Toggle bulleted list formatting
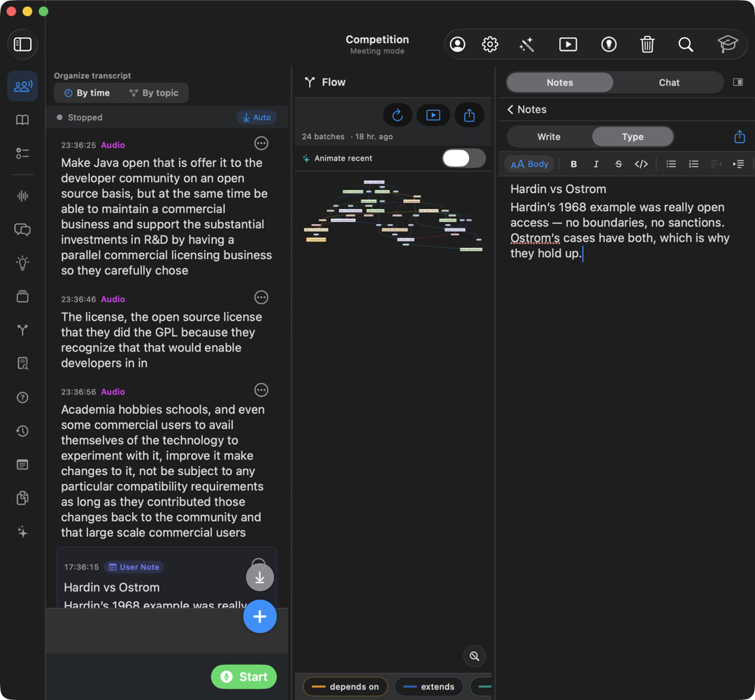 point(670,164)
